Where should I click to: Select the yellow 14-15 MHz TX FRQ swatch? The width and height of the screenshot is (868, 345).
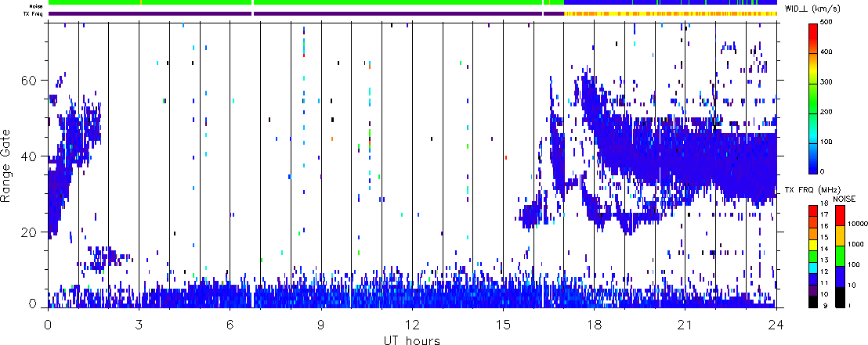pyautogui.click(x=812, y=244)
